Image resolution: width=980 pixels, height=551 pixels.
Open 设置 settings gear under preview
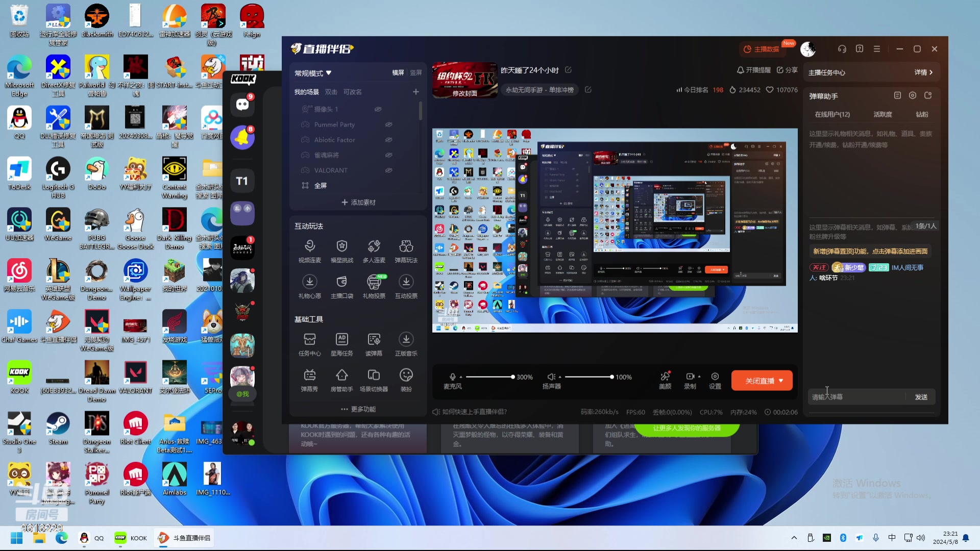pos(715,380)
